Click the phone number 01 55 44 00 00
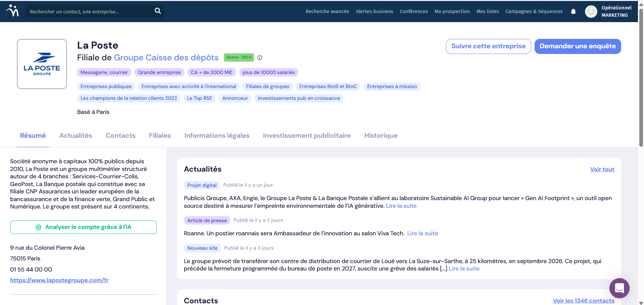The width and height of the screenshot is (644, 305). [x=31, y=269]
